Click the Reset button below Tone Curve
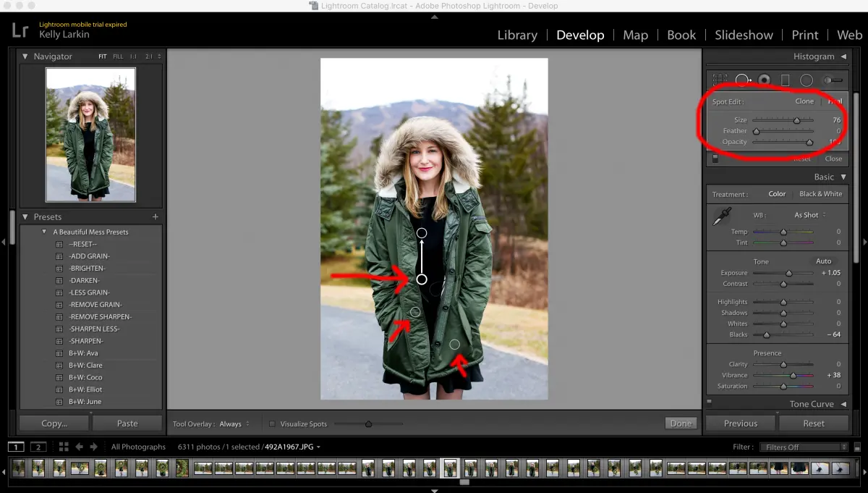The height and width of the screenshot is (493, 868). 814,424
